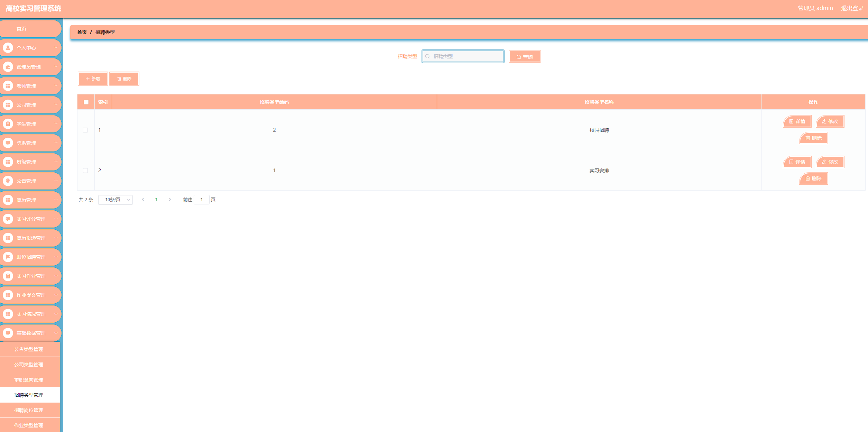The image size is (868, 432).
Task: Click the search icon in 招聘类型 field
Action: (x=428, y=56)
